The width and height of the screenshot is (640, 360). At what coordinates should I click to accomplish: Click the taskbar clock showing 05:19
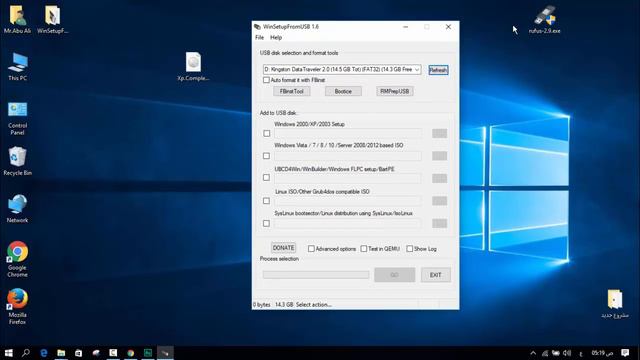[602, 353]
